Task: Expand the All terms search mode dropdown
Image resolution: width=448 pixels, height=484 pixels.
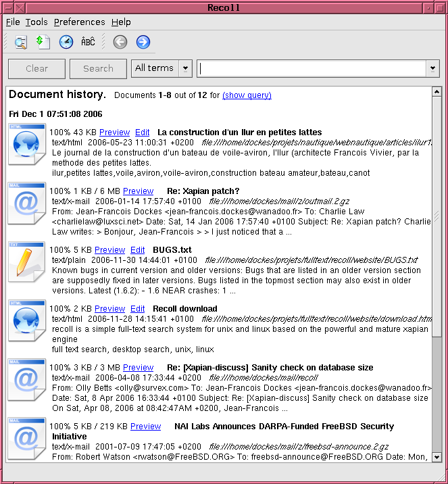Action: click(184, 68)
